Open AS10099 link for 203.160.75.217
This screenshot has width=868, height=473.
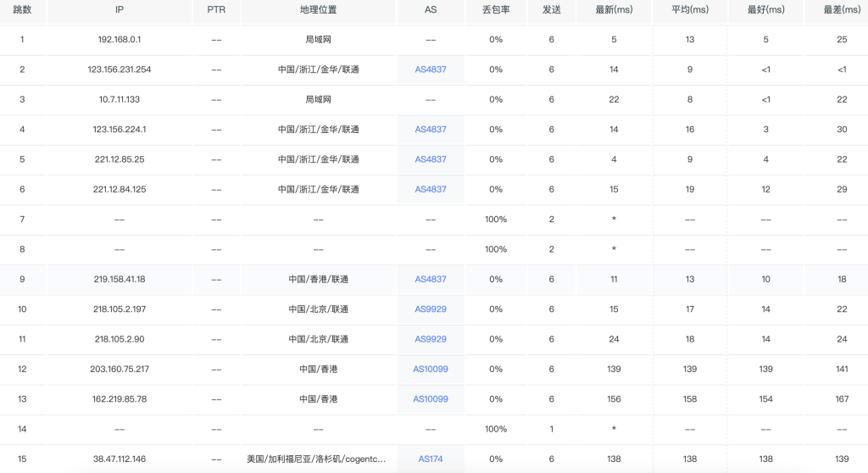click(430, 369)
